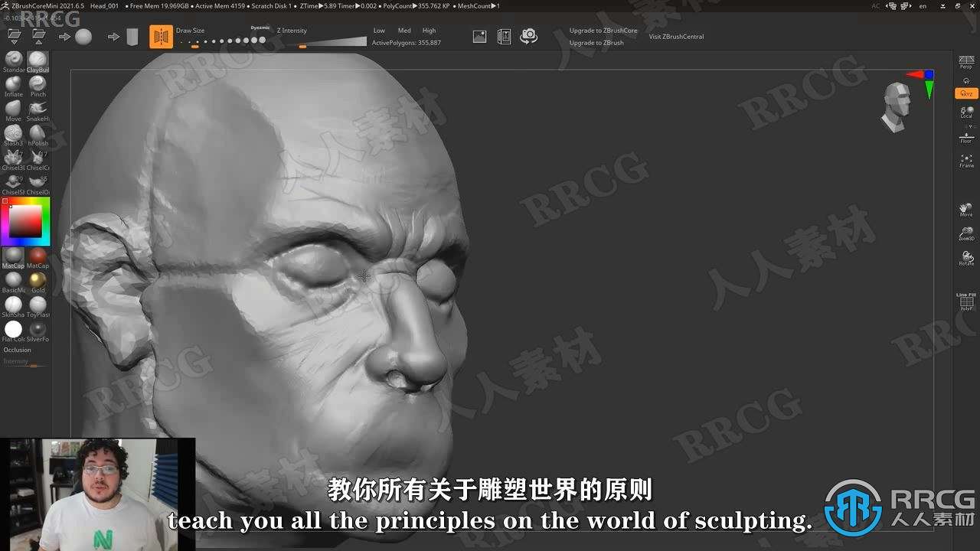Select the Standard brush

[14, 62]
